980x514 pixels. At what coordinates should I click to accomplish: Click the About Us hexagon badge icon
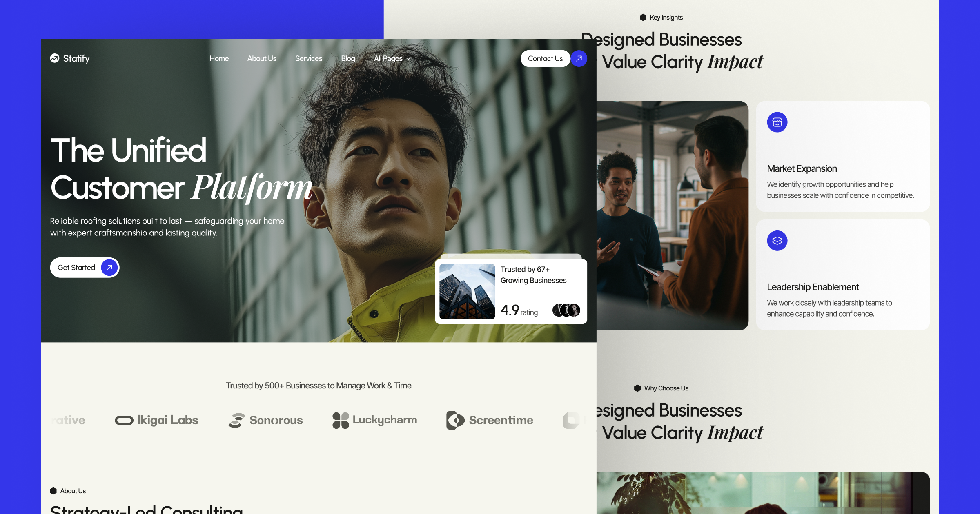(x=53, y=491)
